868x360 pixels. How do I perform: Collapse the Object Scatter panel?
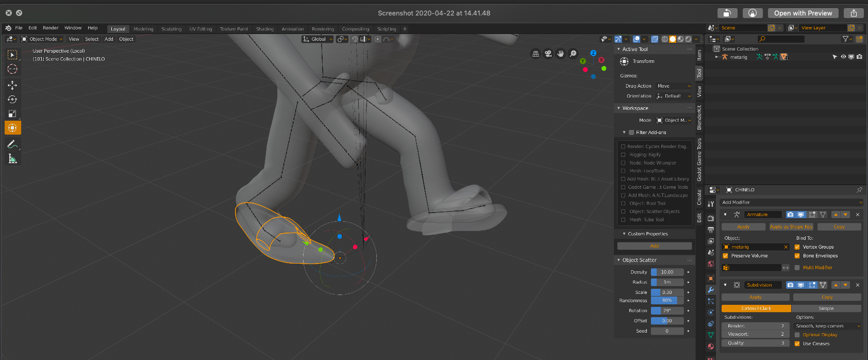(x=619, y=260)
